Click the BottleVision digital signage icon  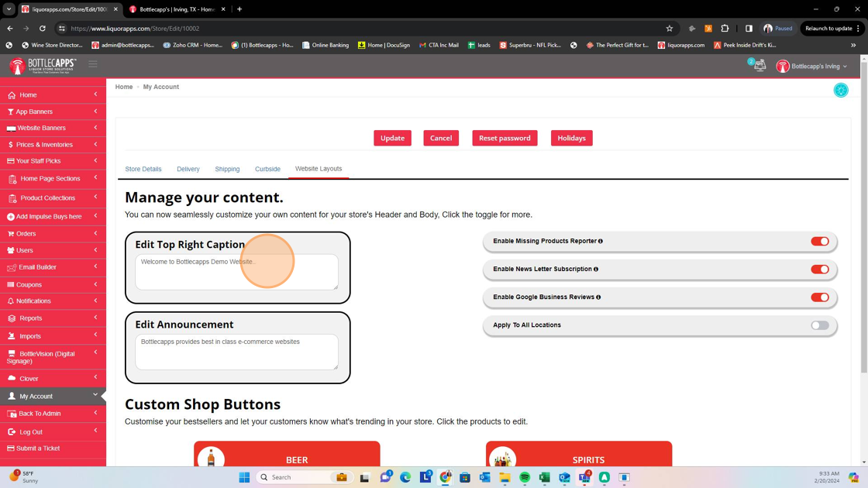[12, 353]
